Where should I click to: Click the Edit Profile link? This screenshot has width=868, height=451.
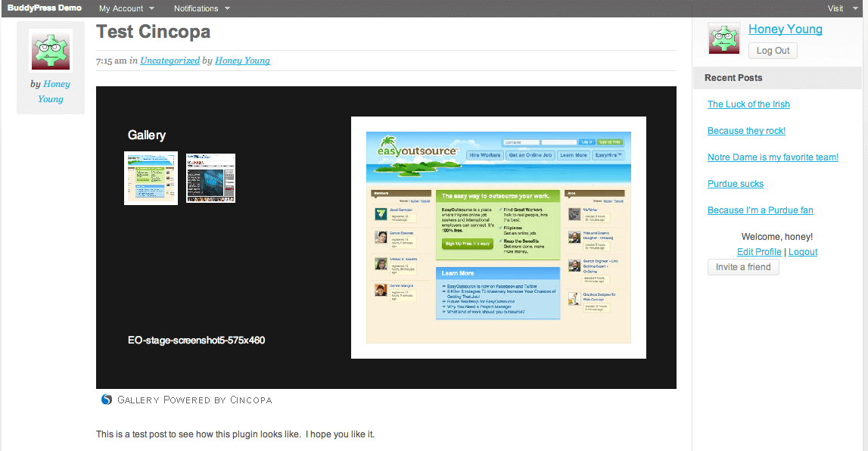click(759, 252)
